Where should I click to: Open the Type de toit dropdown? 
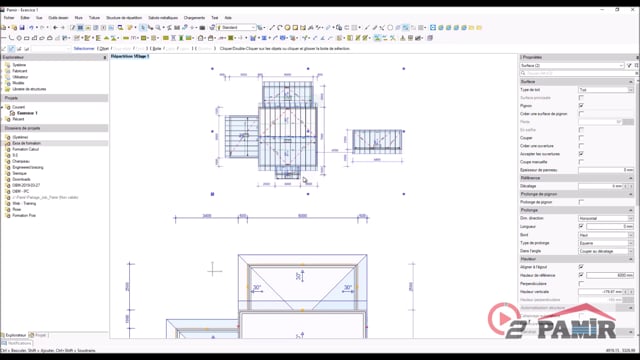tap(606, 90)
